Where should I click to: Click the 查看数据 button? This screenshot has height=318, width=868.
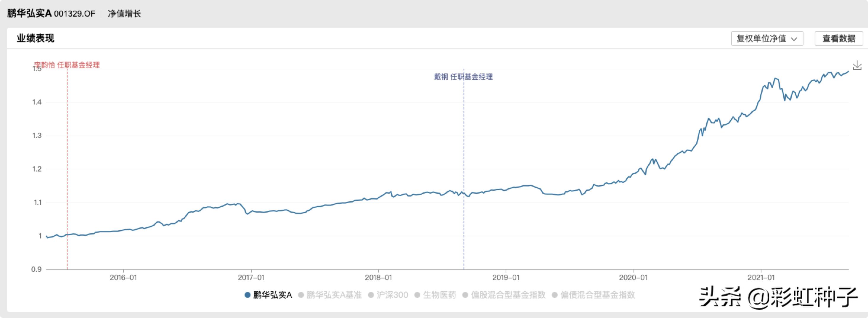click(x=839, y=38)
